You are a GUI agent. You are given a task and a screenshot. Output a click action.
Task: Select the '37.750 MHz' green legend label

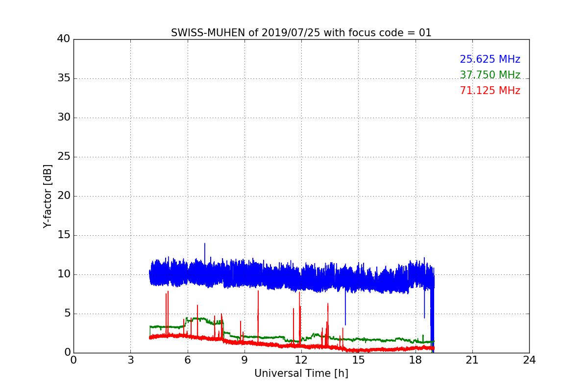490,75
